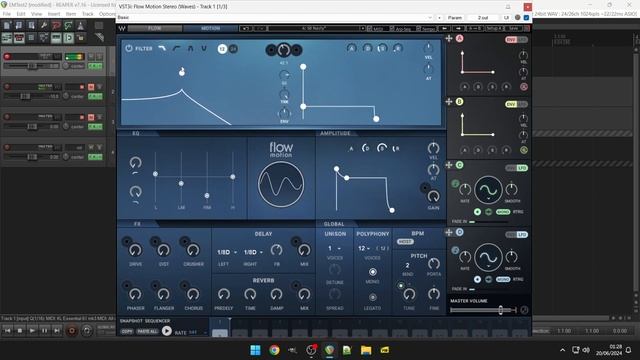Select the high-pass filter shape icon
Screen dimensions: 640x360
[176, 49]
